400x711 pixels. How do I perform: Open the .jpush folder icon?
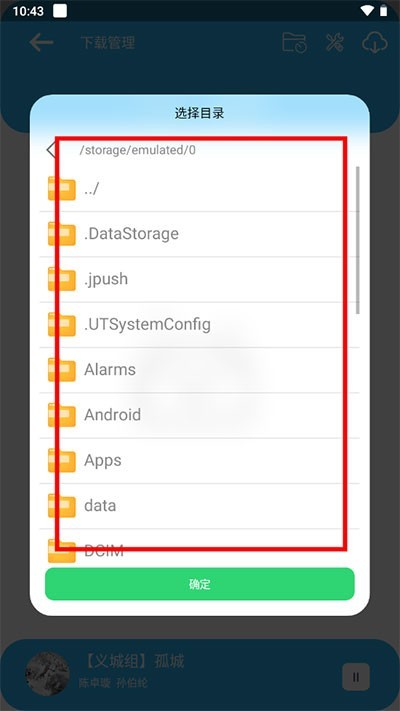tap(62, 279)
